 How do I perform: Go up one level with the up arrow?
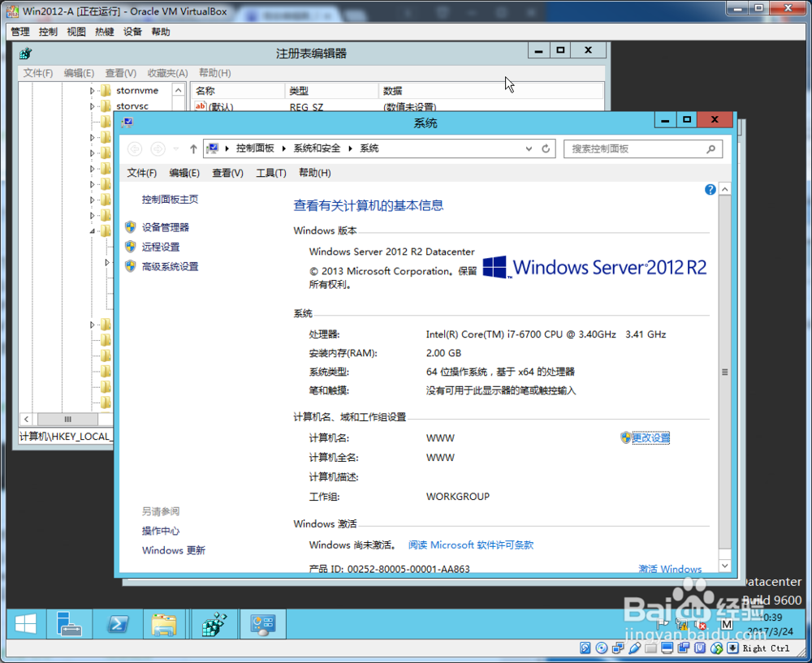pyautogui.click(x=193, y=149)
